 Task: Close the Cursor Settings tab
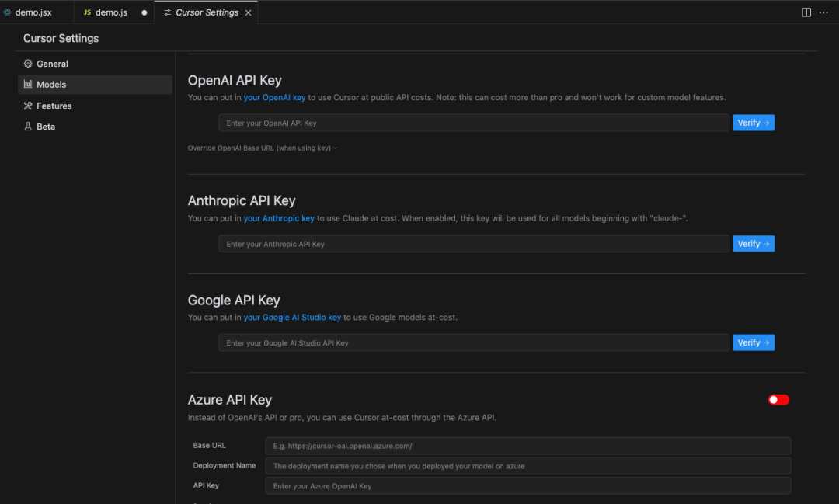(249, 13)
